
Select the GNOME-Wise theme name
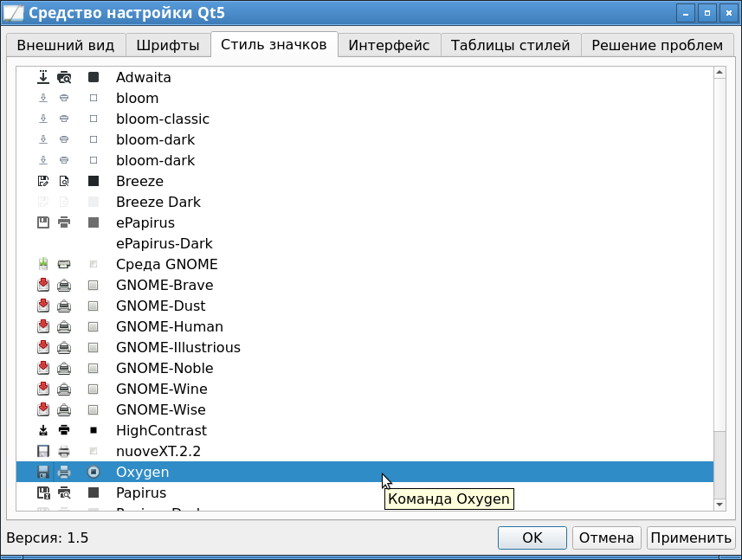tap(161, 410)
